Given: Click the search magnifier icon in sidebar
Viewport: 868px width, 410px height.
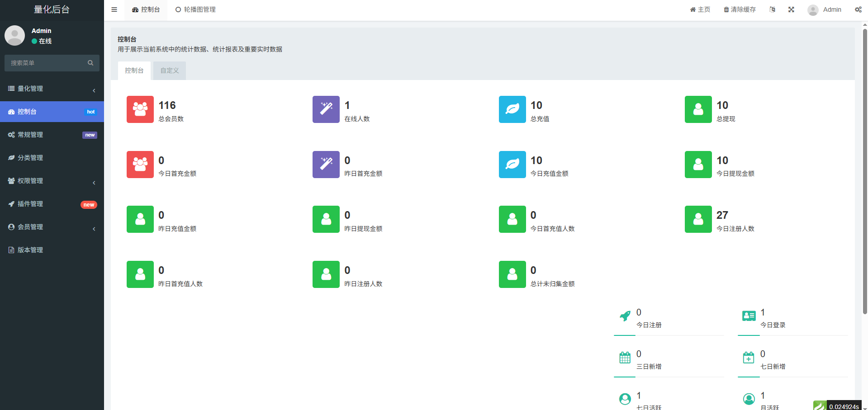Looking at the screenshot, I should (90, 63).
